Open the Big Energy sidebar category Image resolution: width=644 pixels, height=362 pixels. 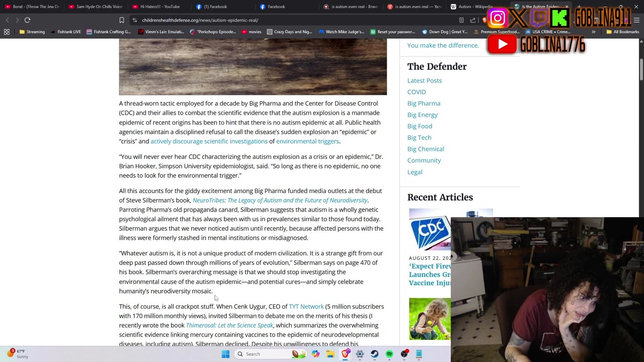[x=422, y=115]
